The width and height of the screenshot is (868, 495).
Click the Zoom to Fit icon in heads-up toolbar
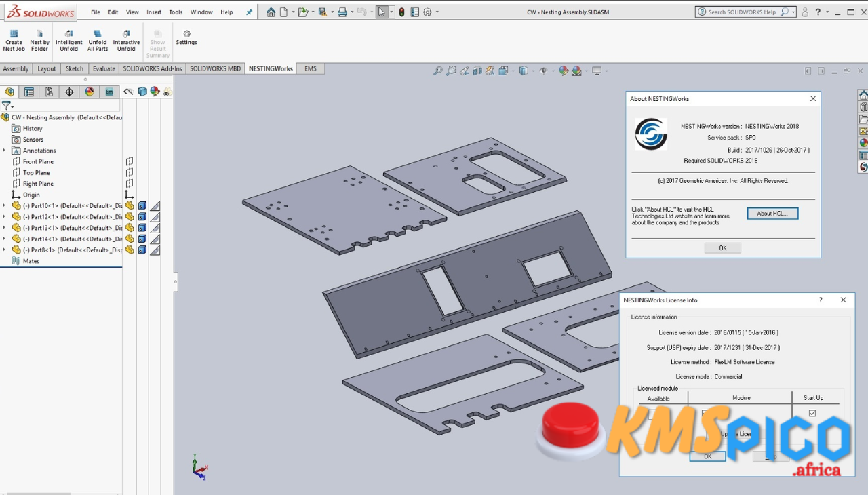(x=438, y=71)
